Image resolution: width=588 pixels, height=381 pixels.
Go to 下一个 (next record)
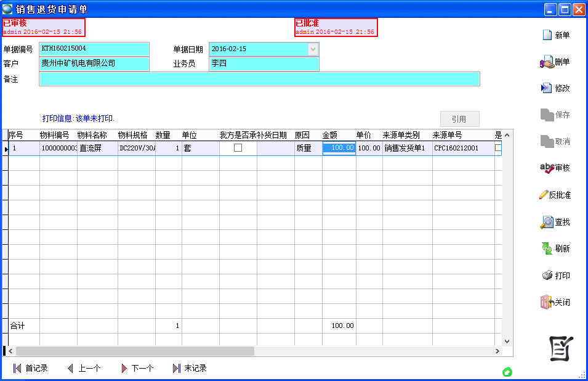(124, 369)
